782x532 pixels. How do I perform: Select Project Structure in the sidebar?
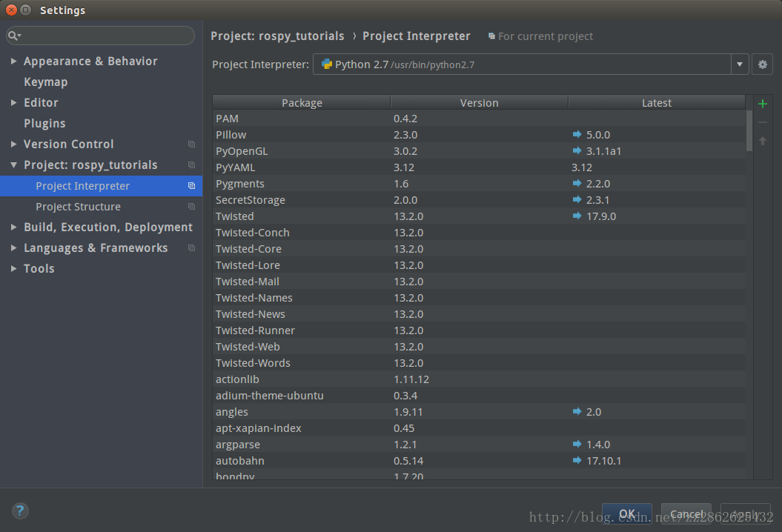102,207
